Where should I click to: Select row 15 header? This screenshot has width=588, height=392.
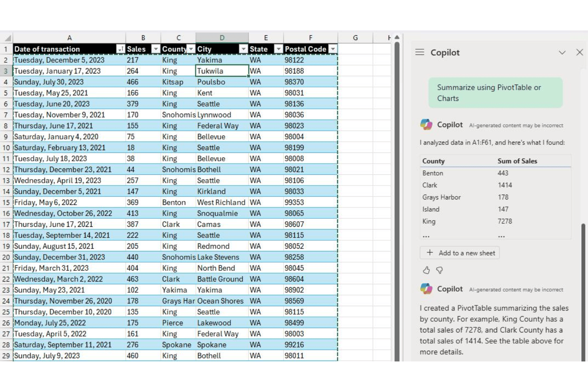(x=6, y=203)
